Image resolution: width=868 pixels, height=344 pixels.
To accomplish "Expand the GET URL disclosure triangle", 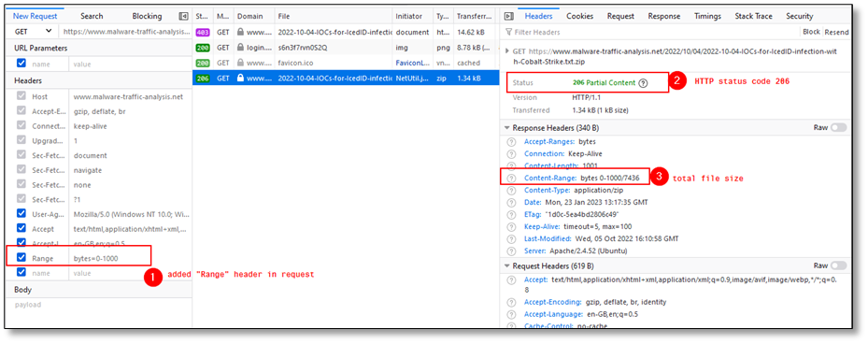I will tap(507, 51).
